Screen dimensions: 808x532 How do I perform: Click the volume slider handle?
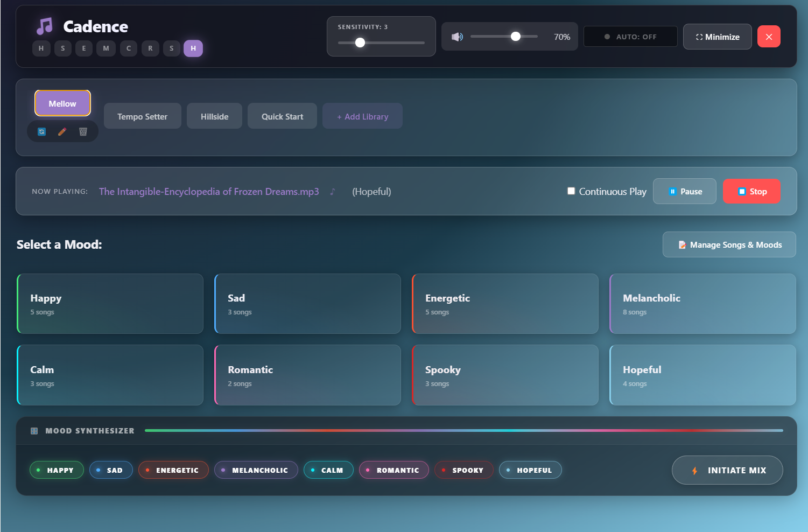(516, 37)
